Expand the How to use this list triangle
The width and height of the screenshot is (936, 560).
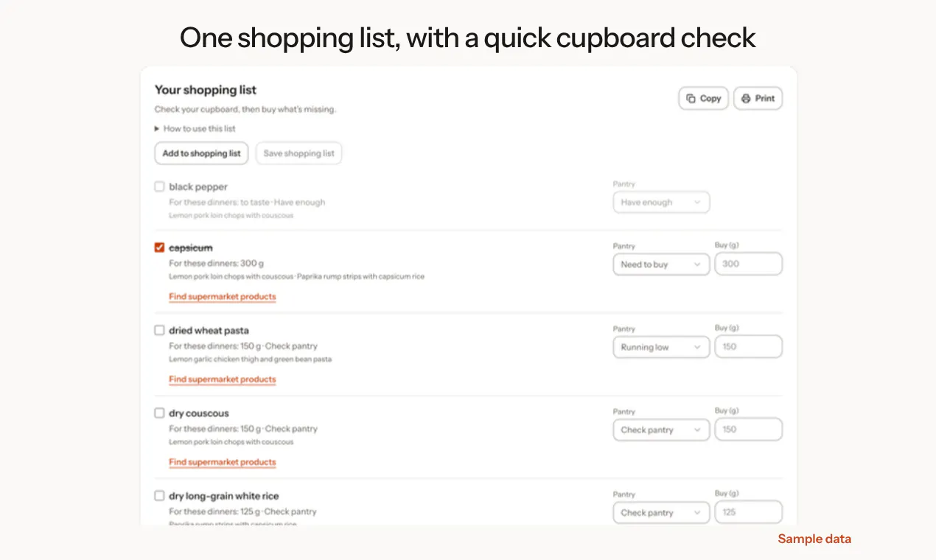[x=157, y=128]
